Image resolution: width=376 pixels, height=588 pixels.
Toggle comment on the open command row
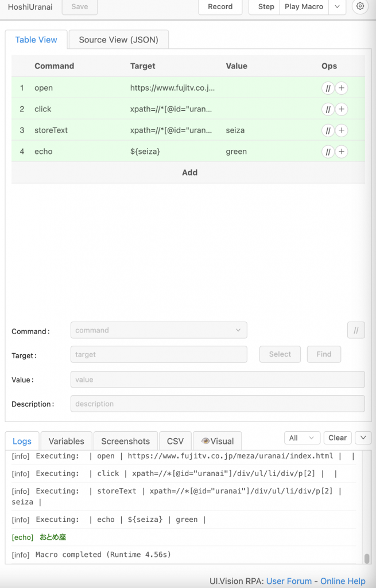coord(328,88)
